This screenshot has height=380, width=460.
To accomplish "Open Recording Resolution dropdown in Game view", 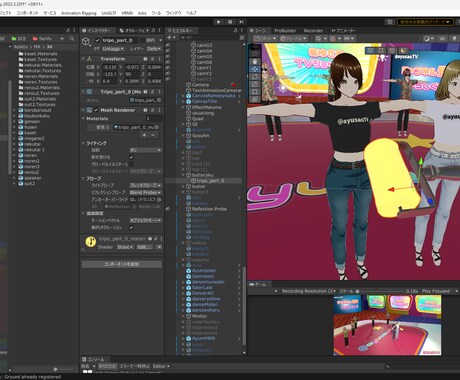I will 308,291.
